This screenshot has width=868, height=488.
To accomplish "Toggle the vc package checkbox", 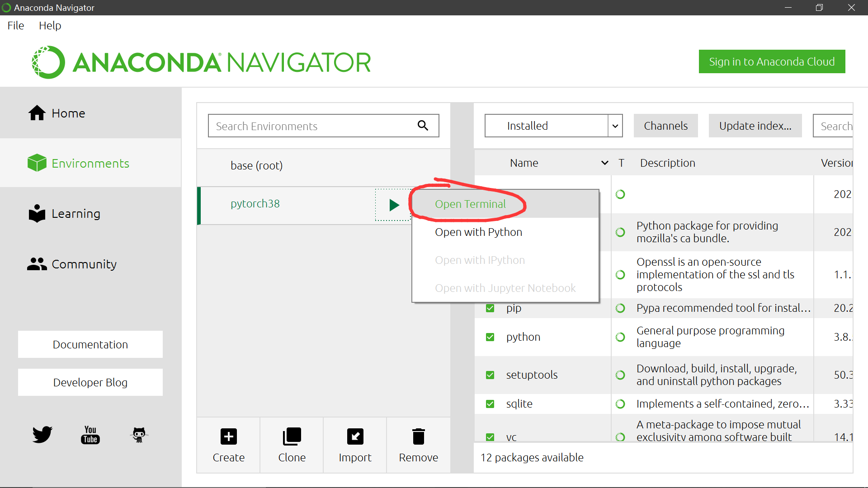I will tap(490, 437).
